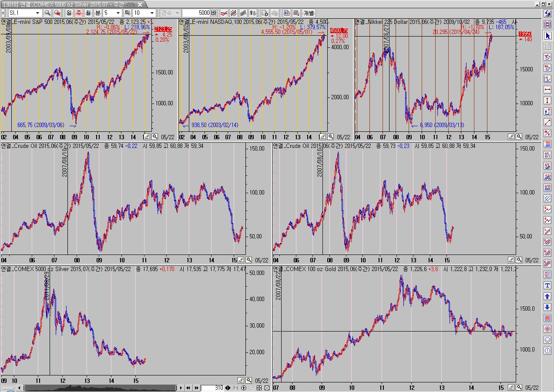Click the blue up arrow marker tool

[x=547, y=296]
